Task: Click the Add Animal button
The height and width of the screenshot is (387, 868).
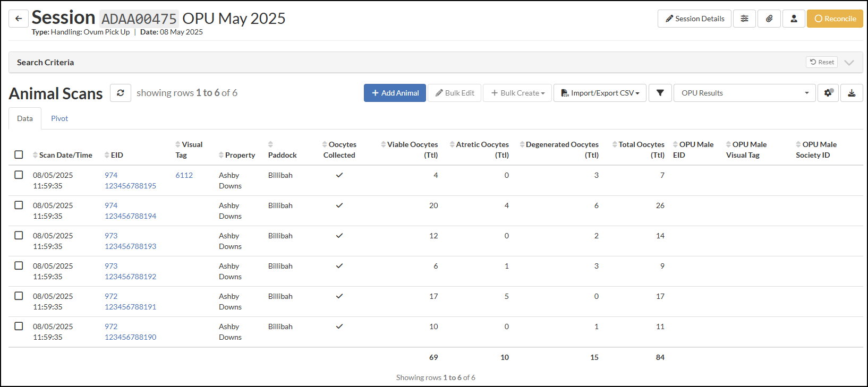Action: [395, 93]
